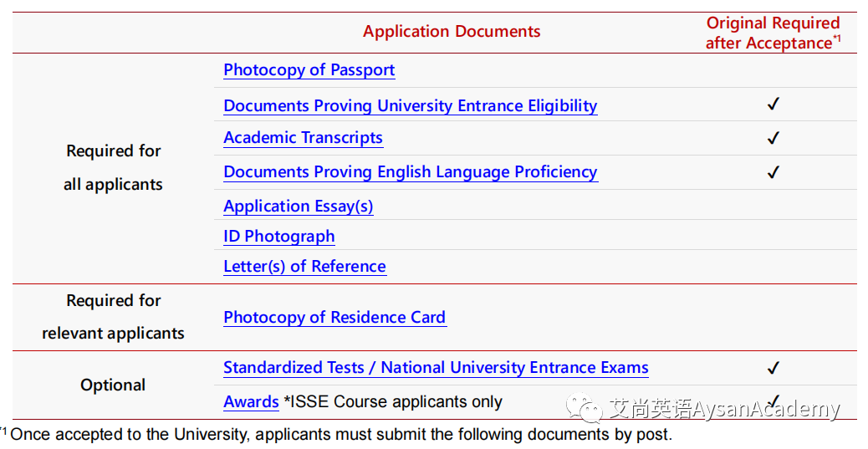Click the Academic Transcripts link
868x449 pixels.
(303, 138)
